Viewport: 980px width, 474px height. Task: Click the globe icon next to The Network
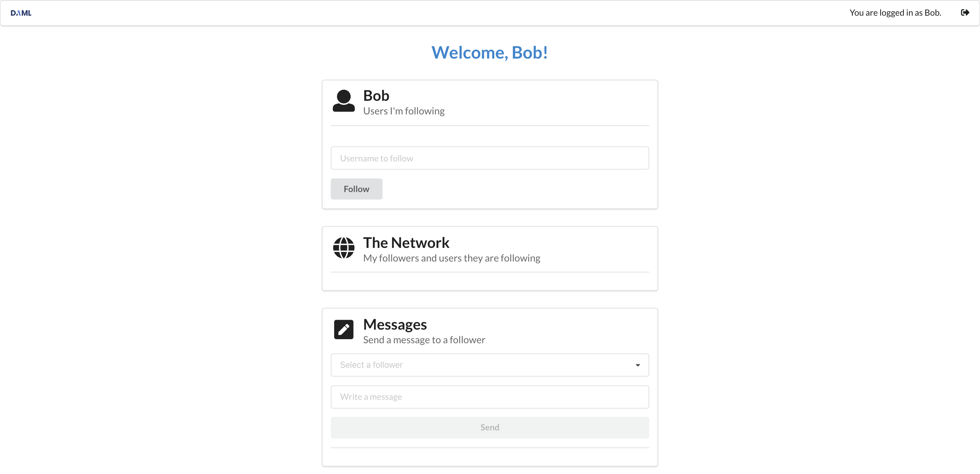point(344,249)
